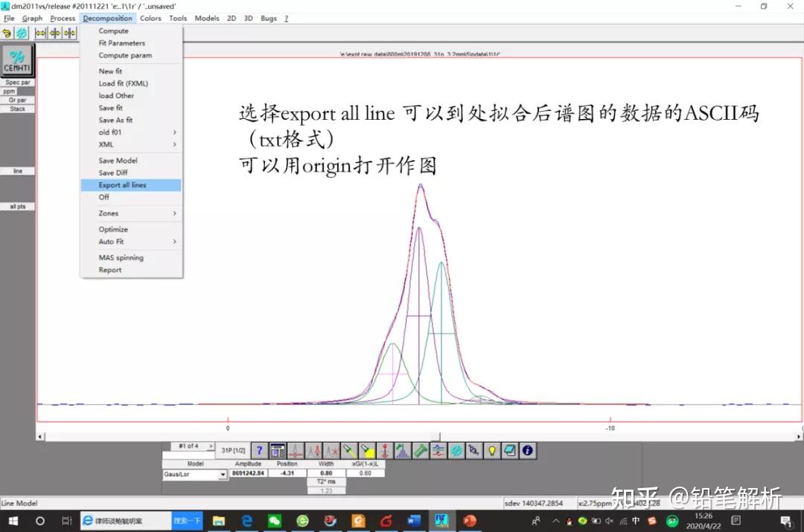This screenshot has width=804, height=532.
Task: Click the Amplitude input field
Action: point(249,472)
